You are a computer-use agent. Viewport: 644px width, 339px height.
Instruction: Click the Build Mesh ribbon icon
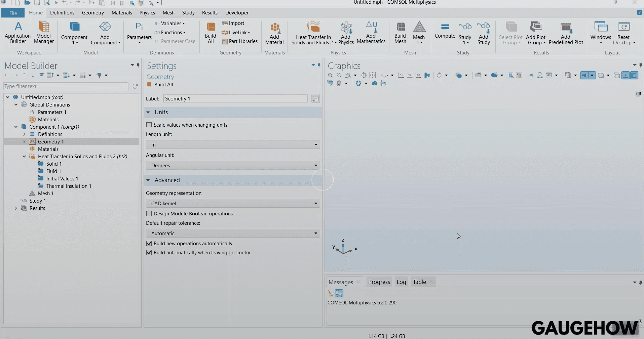click(400, 33)
